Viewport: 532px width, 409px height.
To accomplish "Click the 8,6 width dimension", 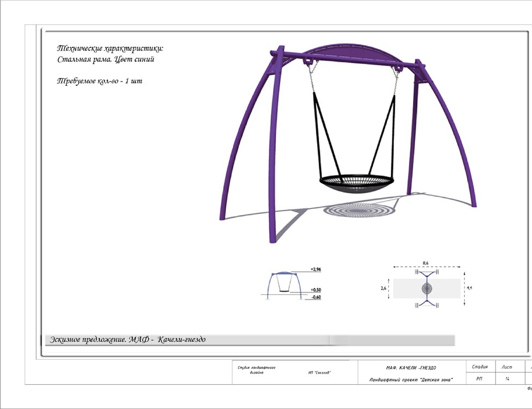I will 426,262.
